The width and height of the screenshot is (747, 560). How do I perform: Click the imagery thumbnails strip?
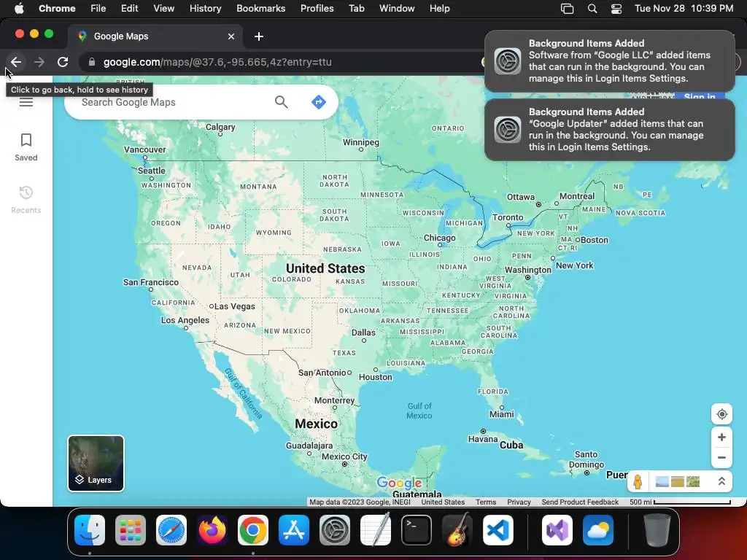678,482
